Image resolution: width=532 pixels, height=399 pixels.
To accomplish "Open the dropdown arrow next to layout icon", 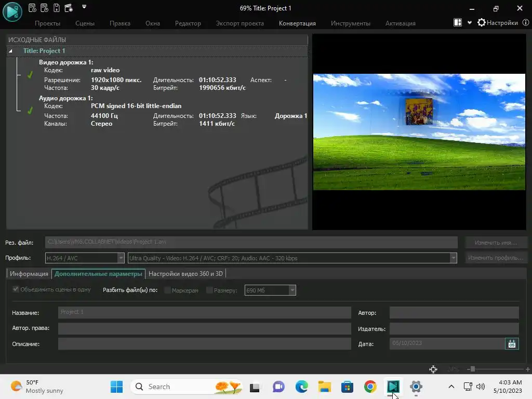I will pyautogui.click(x=470, y=23).
